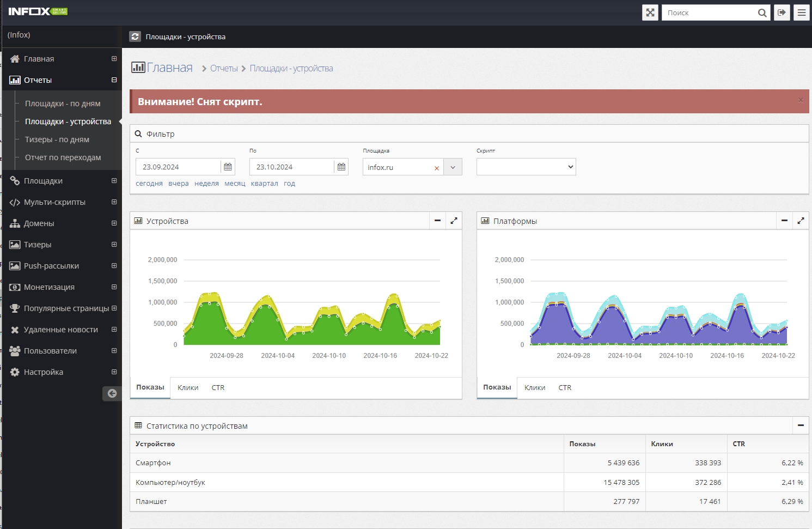This screenshot has width=812, height=529.
Task: Click the fullscreen toggle icon in header
Action: 650,13
